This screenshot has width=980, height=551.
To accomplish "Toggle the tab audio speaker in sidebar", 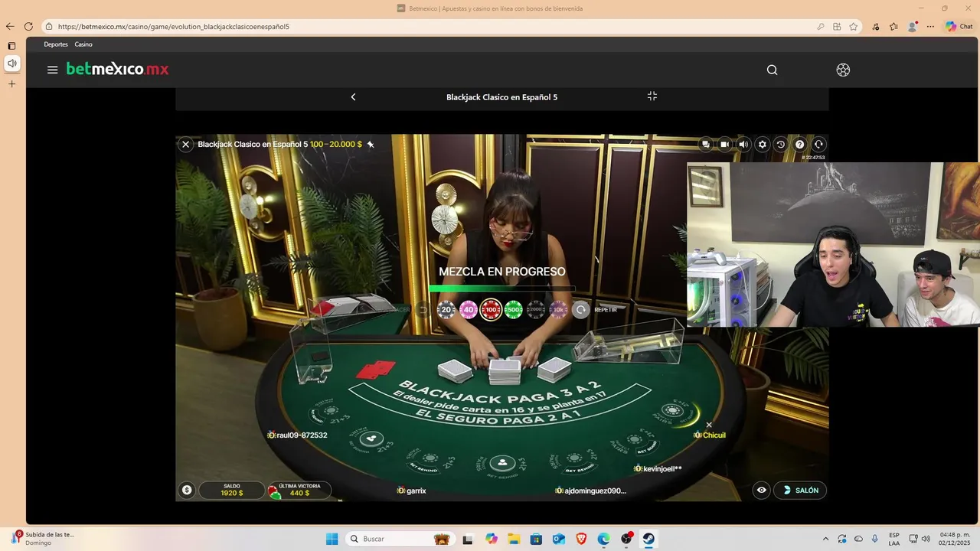I will pyautogui.click(x=11, y=64).
